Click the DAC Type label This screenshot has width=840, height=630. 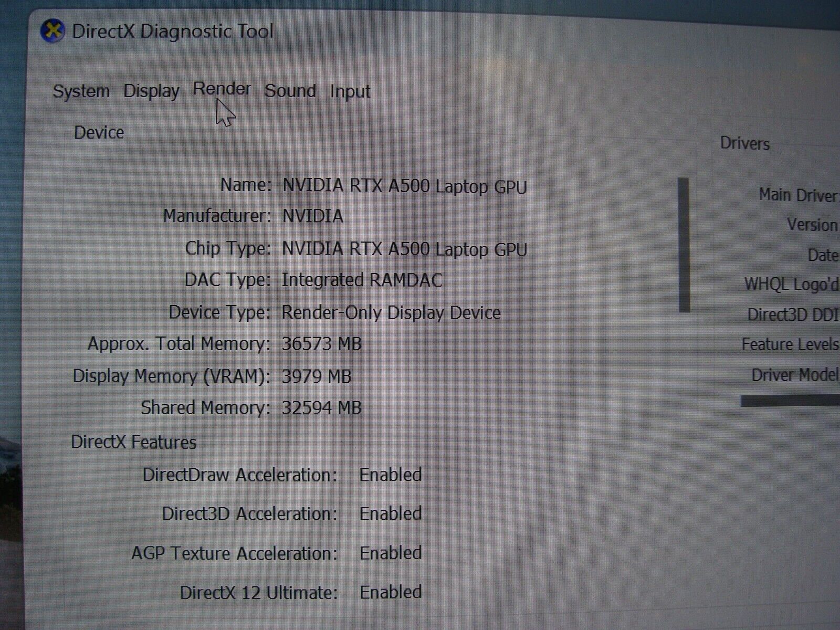coord(227,280)
